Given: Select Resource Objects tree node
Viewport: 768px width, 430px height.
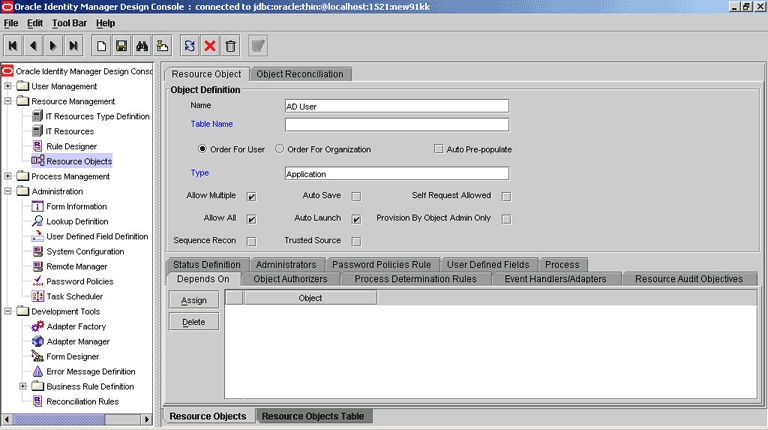Looking at the screenshot, I should click(72, 161).
